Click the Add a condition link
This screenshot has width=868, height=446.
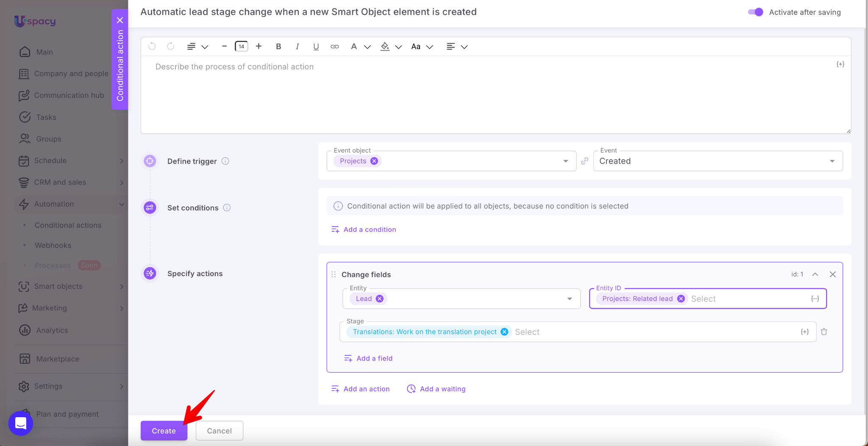370,230
